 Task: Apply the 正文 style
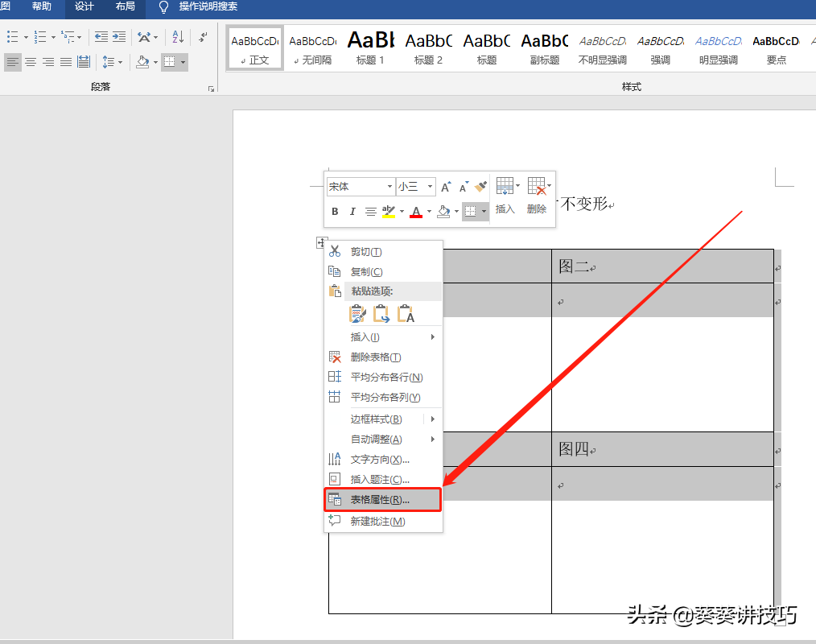tap(255, 49)
